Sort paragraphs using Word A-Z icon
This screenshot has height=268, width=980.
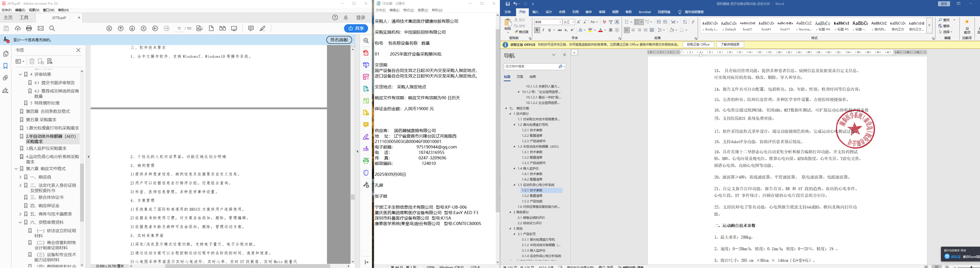685,22
